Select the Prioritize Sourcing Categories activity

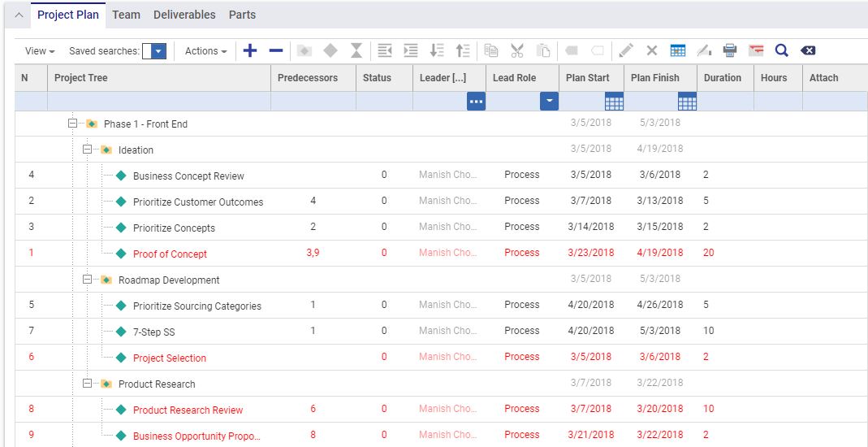click(197, 306)
